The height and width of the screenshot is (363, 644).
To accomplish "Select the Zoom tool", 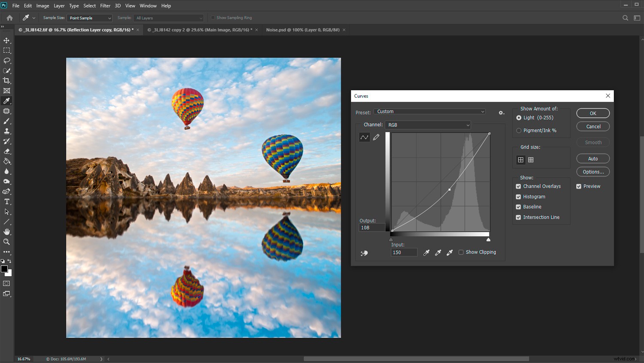I will (6, 242).
